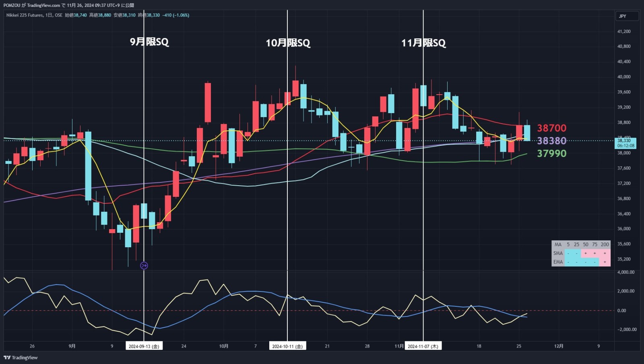Screen dimensions: 644x364
Task: Click the 36,000 price axis label
Action: pyautogui.click(x=624, y=229)
